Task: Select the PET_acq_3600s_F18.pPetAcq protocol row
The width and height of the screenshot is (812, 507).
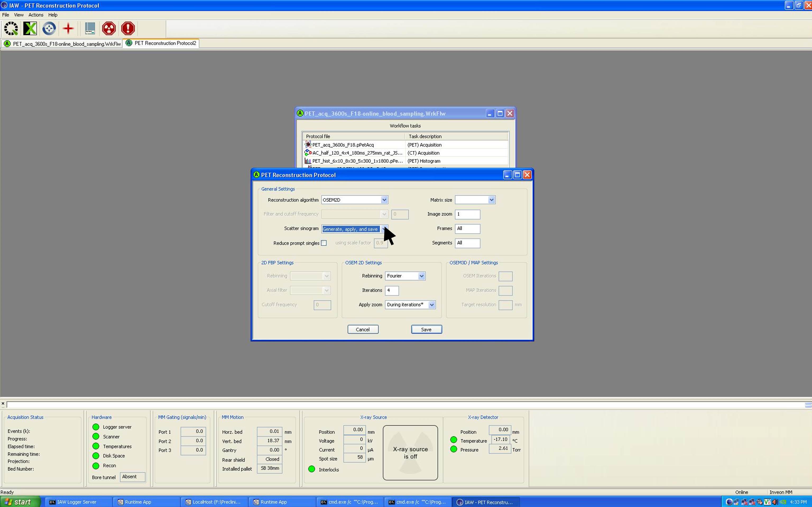Action: pyautogui.click(x=343, y=145)
